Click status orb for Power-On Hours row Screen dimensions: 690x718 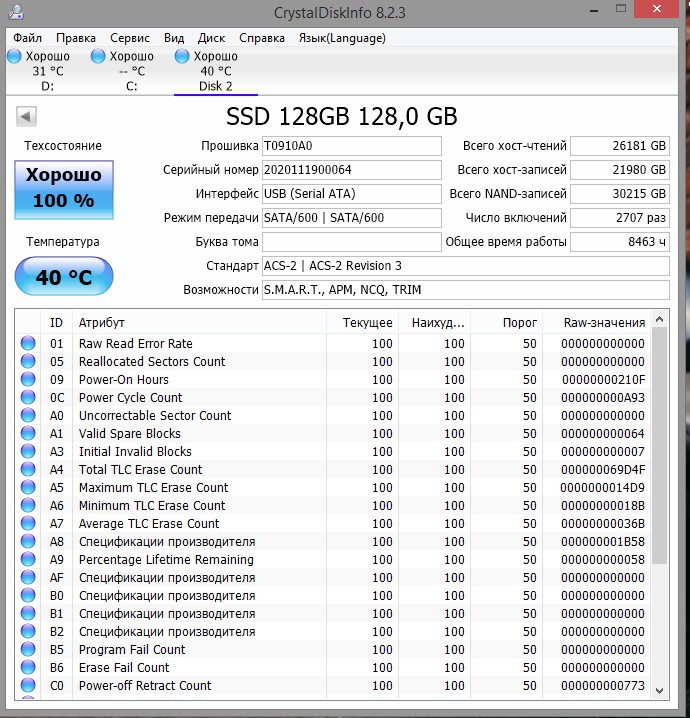[28, 380]
